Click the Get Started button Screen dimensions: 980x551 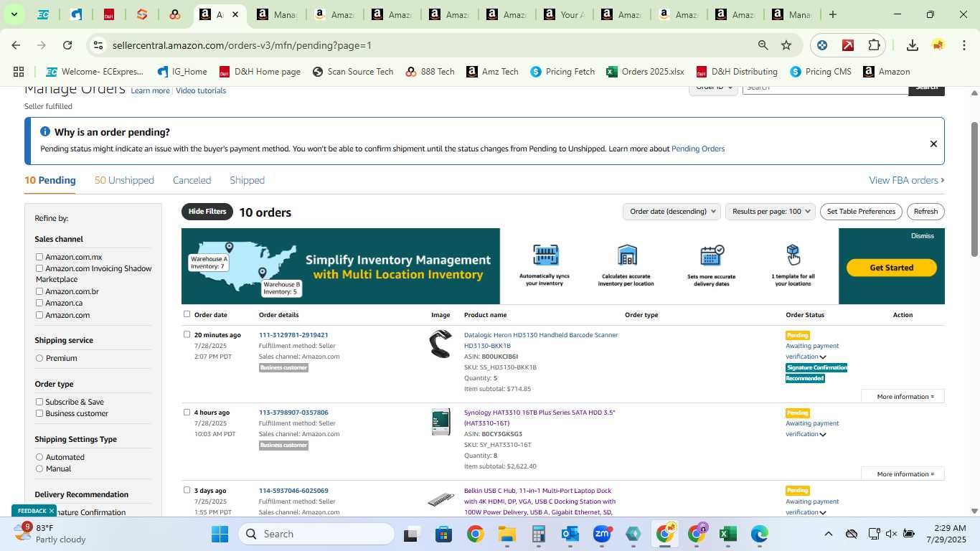tap(892, 268)
